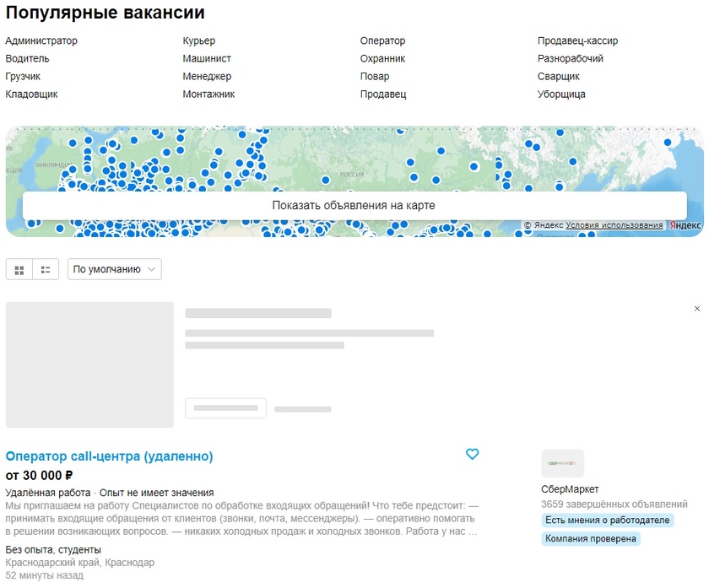Screen dimensions: 709x588
Task: Open the 'По умолчанию' sorting dropdown
Action: [115, 269]
